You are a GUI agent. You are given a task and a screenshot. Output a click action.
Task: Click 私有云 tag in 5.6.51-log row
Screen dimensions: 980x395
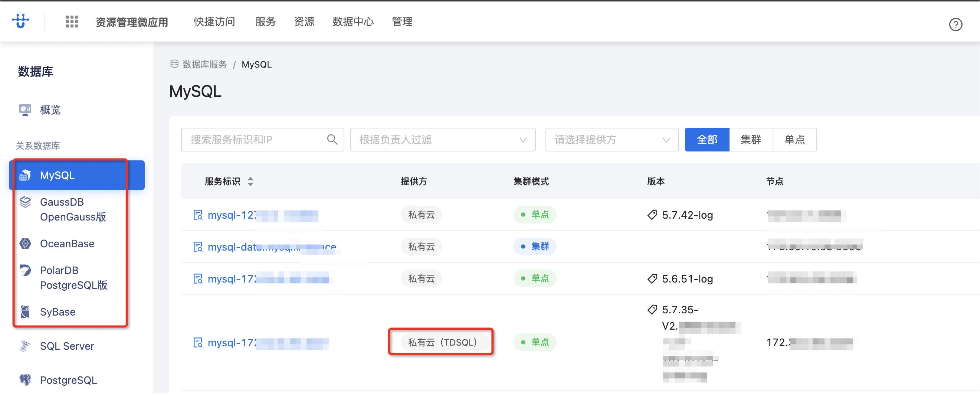point(421,278)
